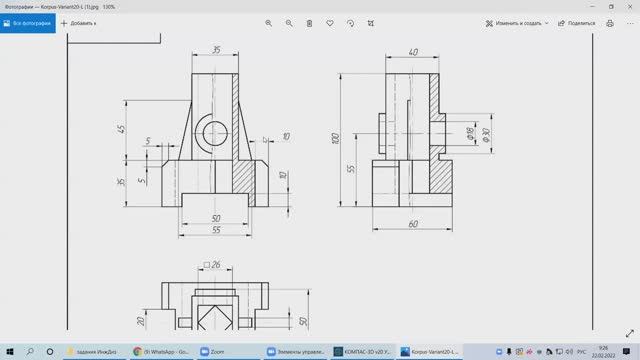Click microphone icon in system tray
The image size is (640, 360).
[x=509, y=351]
